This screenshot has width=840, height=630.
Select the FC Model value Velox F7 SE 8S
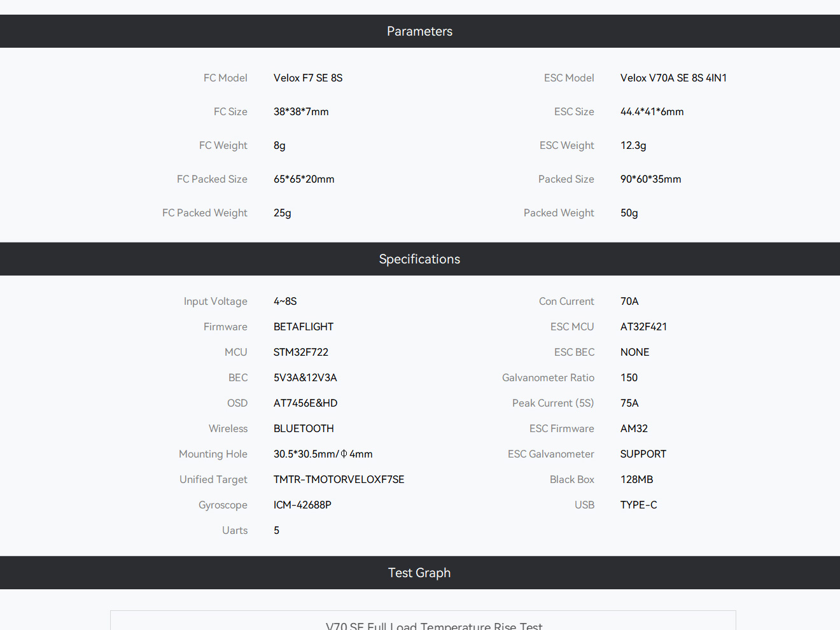(308, 78)
